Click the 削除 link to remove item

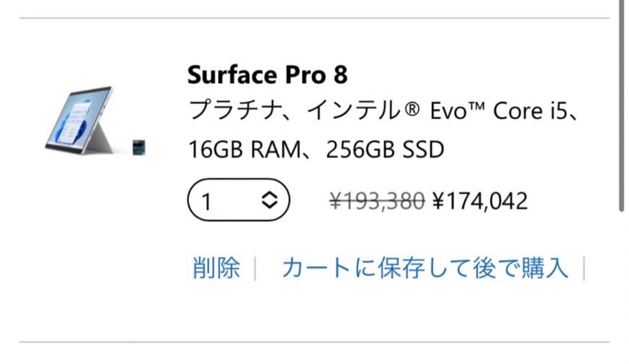click(216, 267)
